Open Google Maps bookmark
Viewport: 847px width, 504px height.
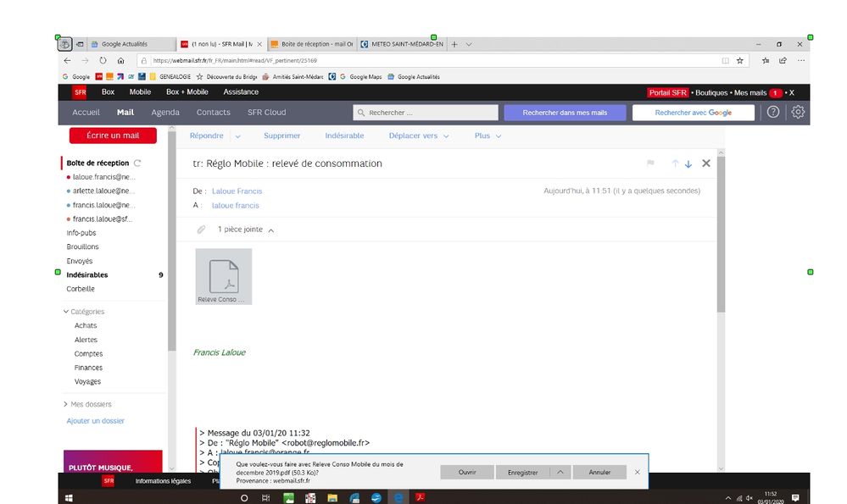click(360, 76)
